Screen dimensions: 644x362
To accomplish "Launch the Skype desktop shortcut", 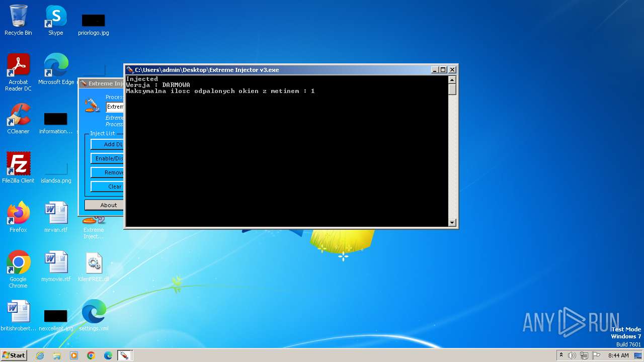I will click(x=56, y=20).
